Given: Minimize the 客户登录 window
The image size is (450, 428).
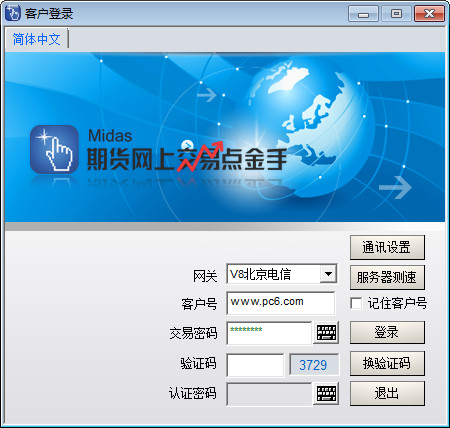Looking at the screenshot, I should (363, 14).
